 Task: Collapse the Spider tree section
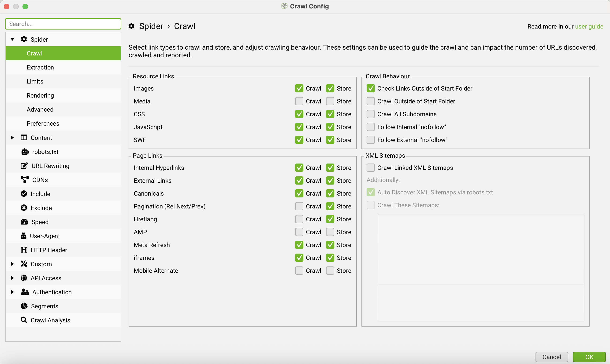tap(12, 39)
